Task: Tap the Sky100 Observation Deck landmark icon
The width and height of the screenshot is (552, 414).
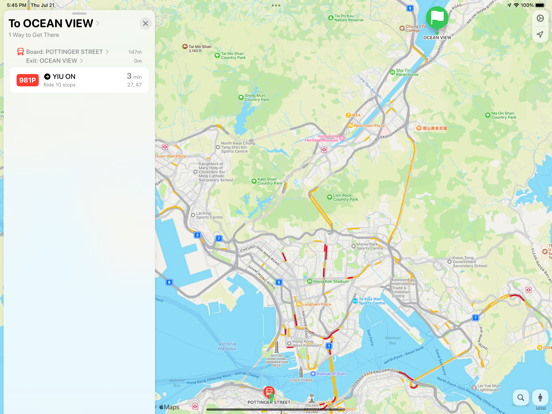Action: point(277,348)
